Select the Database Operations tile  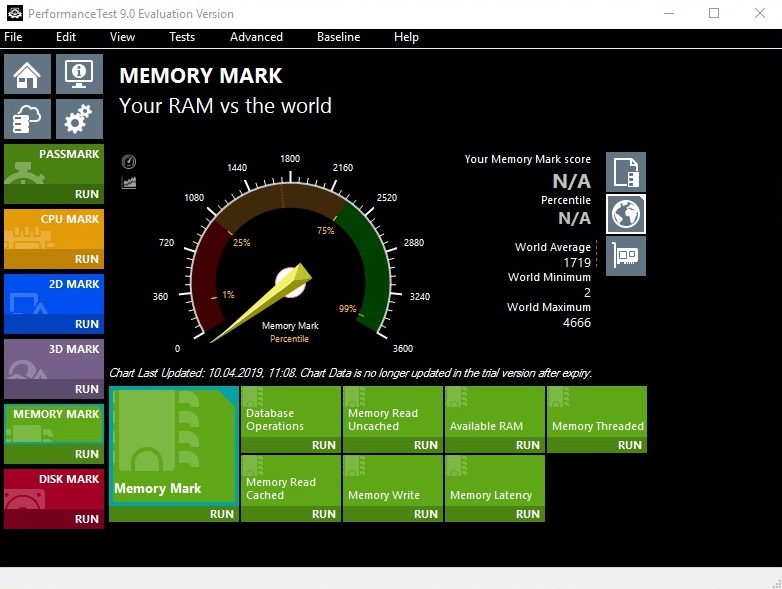(x=291, y=412)
